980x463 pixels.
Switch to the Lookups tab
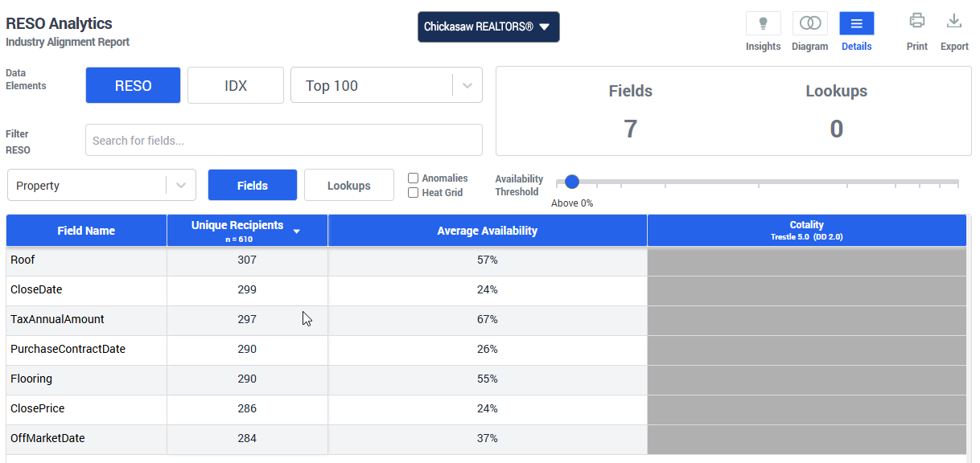tap(349, 185)
